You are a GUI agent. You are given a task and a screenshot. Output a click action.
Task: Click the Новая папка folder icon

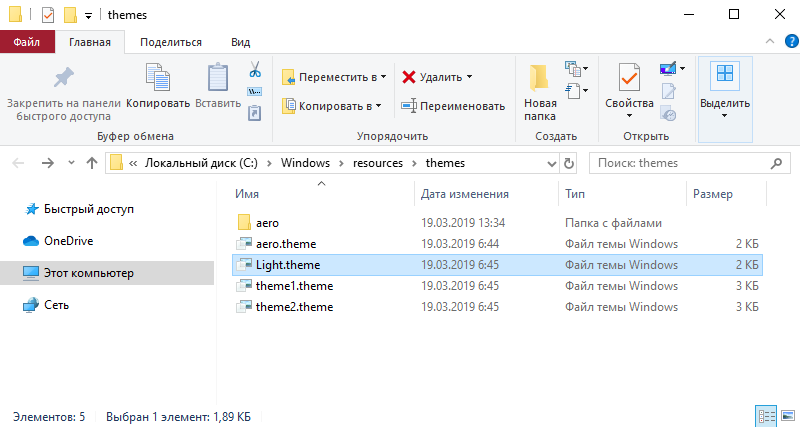pyautogui.click(x=539, y=78)
